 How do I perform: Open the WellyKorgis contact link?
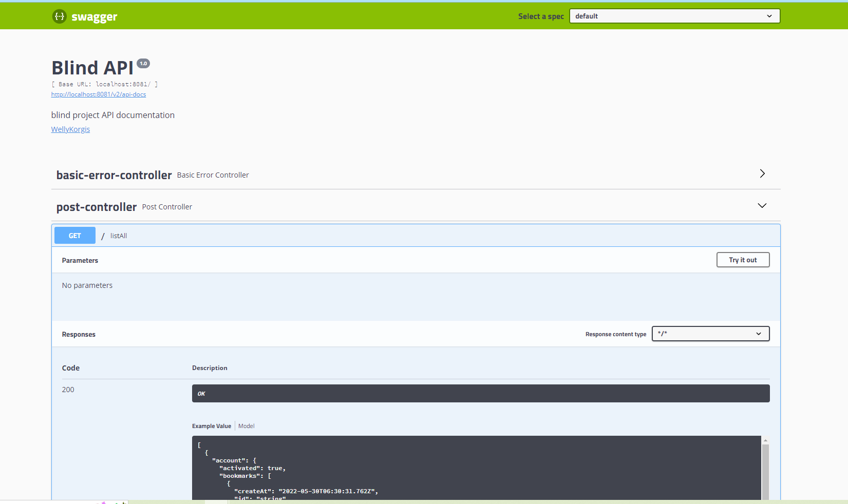pos(70,129)
